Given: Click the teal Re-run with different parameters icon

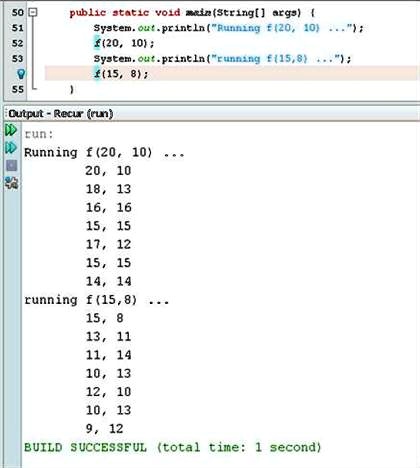Looking at the screenshot, I should click(11, 148).
